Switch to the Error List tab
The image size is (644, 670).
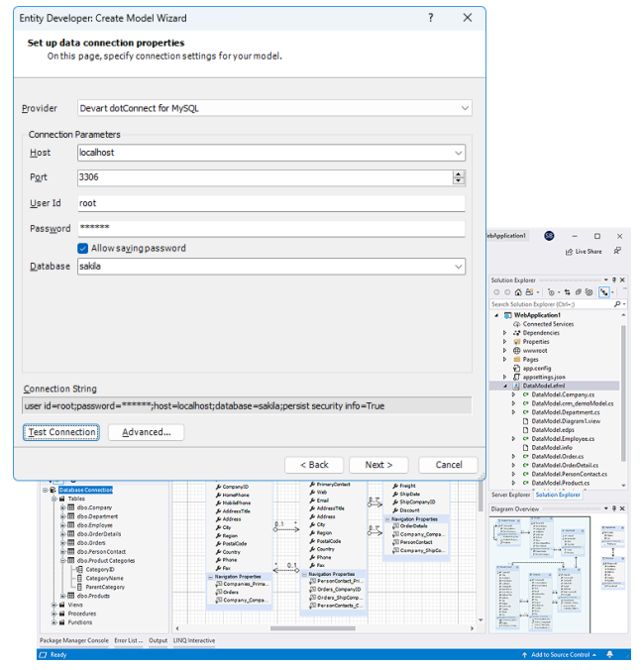point(129,640)
